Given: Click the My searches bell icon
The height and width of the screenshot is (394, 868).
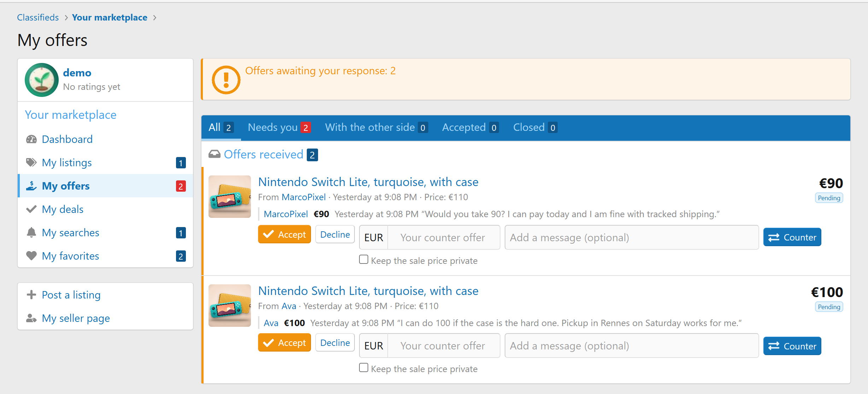Looking at the screenshot, I should pyautogui.click(x=31, y=233).
